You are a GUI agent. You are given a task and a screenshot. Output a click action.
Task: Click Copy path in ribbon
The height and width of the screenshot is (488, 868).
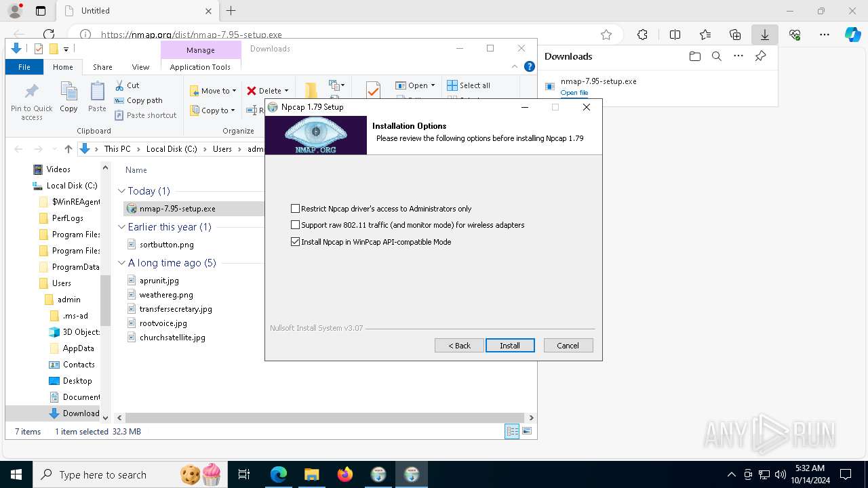point(139,100)
